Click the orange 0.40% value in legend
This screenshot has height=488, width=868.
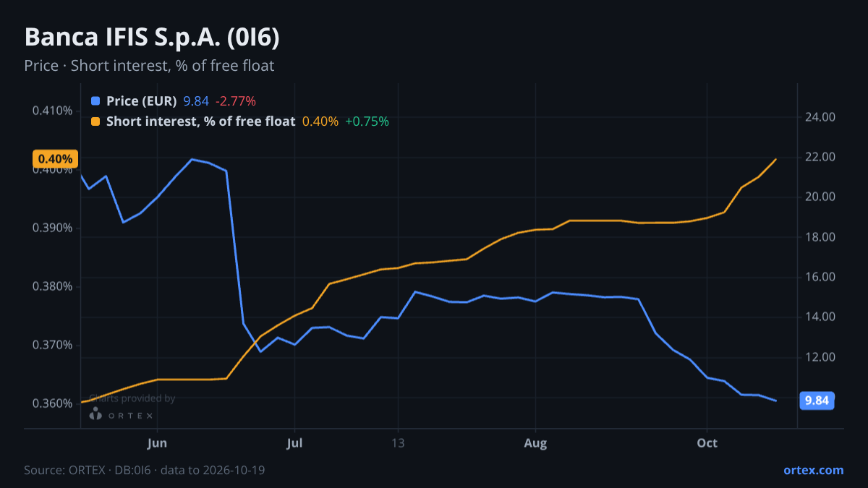pyautogui.click(x=320, y=121)
